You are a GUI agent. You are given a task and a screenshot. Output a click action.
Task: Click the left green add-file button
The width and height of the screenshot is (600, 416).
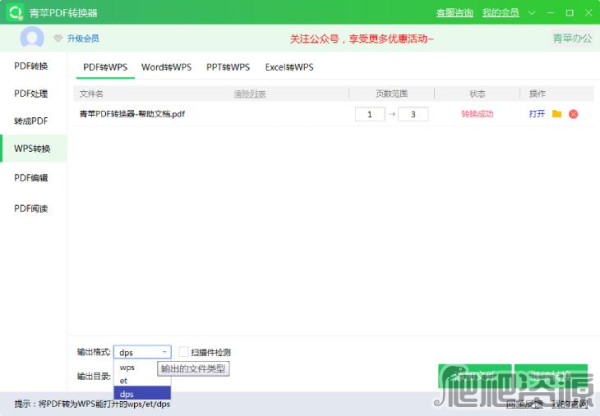pos(475,376)
